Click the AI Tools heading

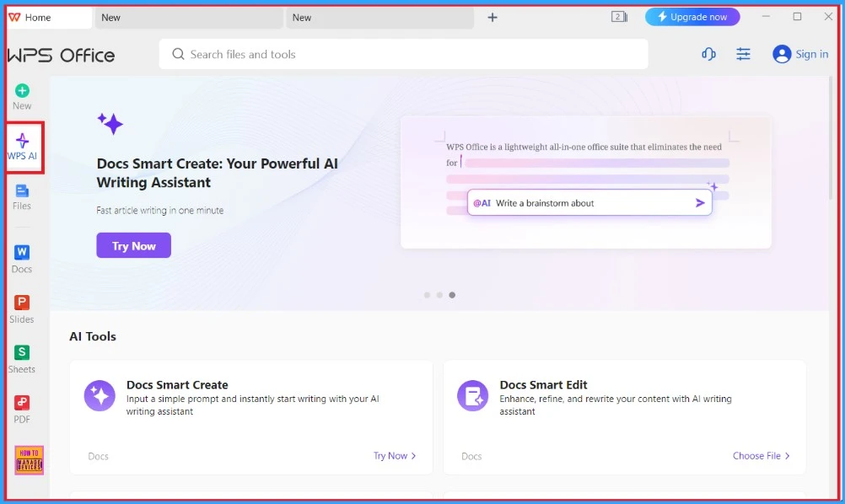[93, 336]
